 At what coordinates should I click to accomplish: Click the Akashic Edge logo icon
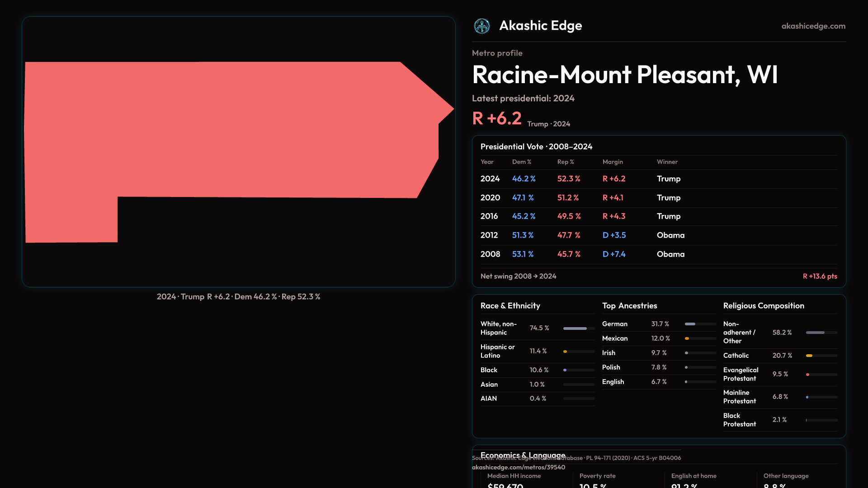click(481, 26)
